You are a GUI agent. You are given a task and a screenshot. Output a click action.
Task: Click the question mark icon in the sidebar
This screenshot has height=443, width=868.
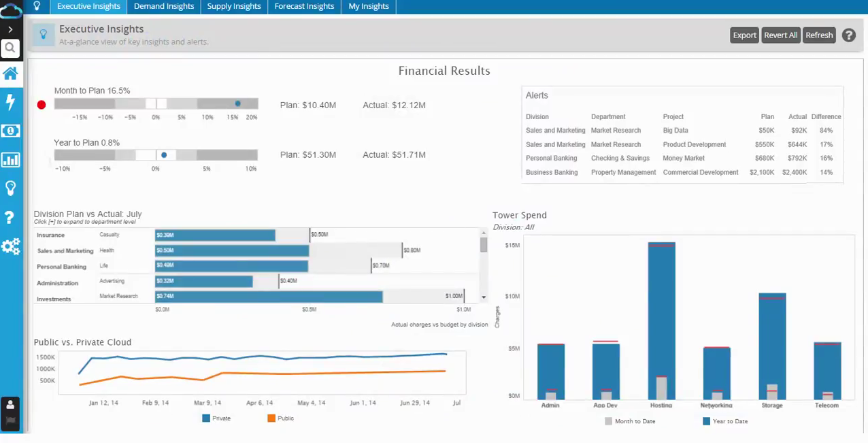coord(10,218)
